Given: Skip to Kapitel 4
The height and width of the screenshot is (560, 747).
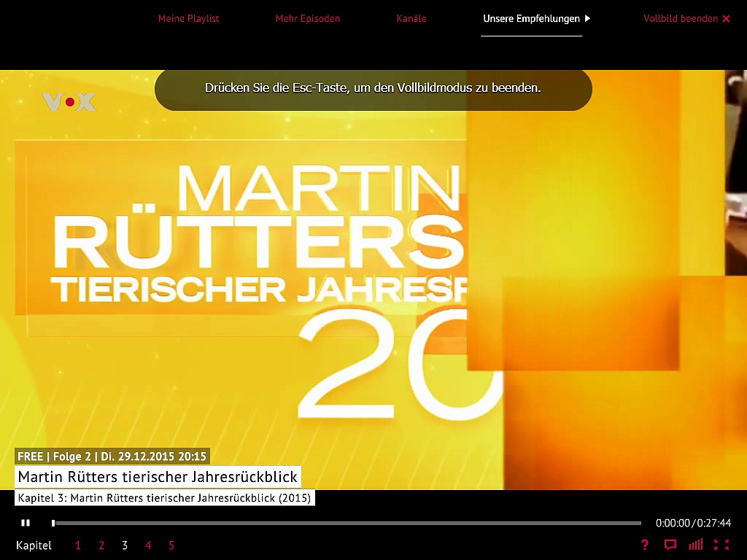Looking at the screenshot, I should click(x=148, y=545).
